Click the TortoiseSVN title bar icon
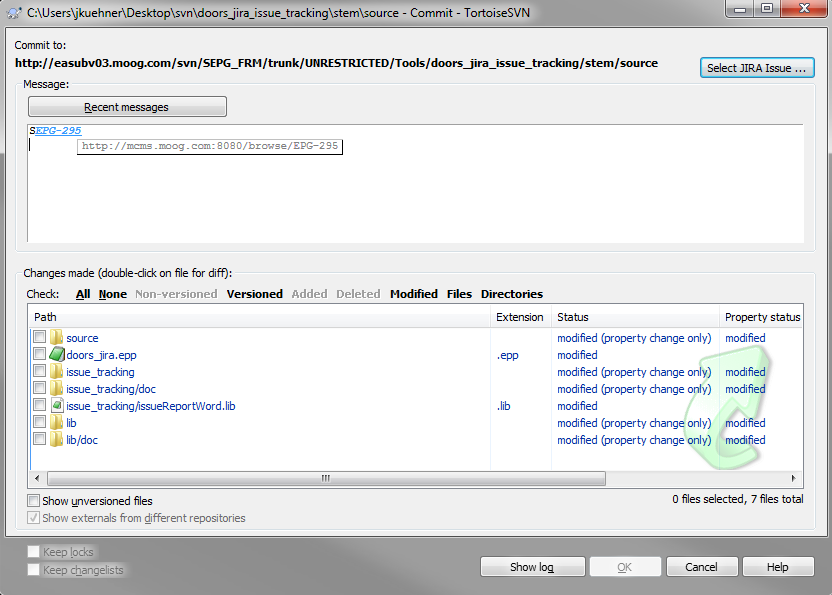Viewport: 832px width, 595px height. 14,13
